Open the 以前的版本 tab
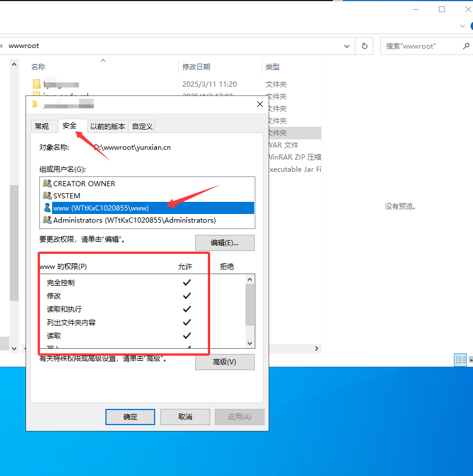473x476 pixels. pos(108,126)
